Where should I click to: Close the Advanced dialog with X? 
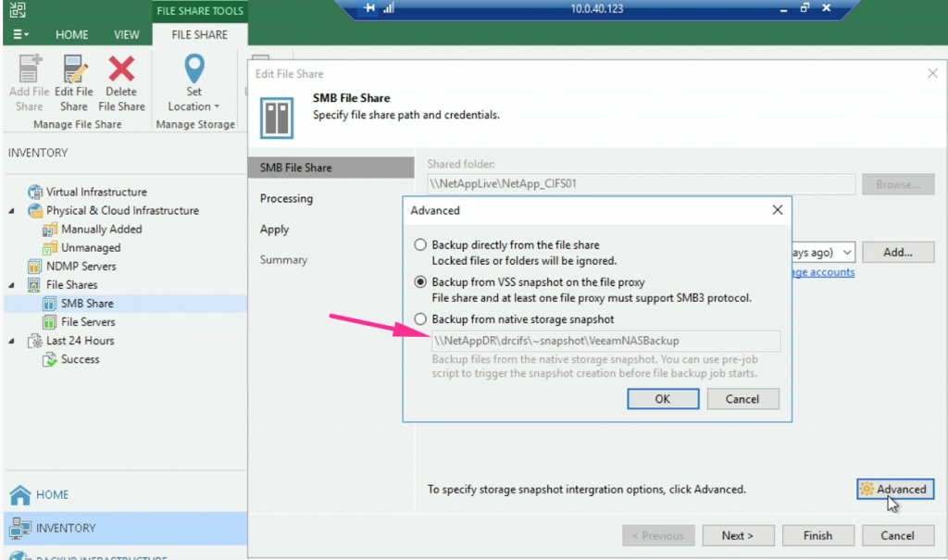(778, 210)
